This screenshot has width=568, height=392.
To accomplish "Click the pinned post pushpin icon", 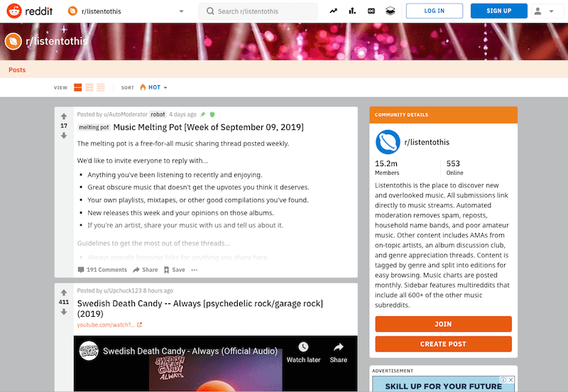I will [x=203, y=114].
